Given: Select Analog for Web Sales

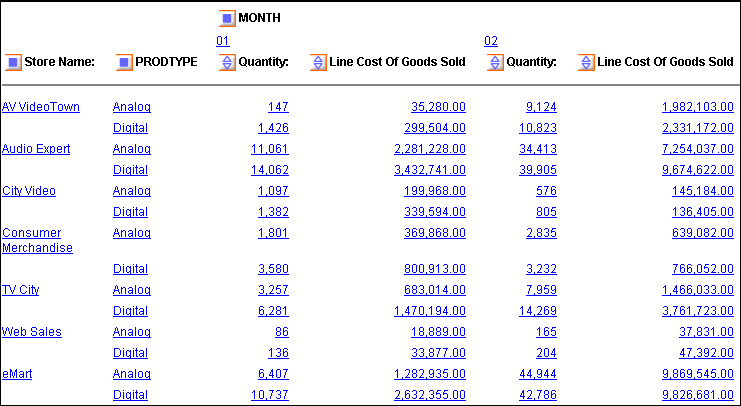Looking at the screenshot, I should [132, 332].
